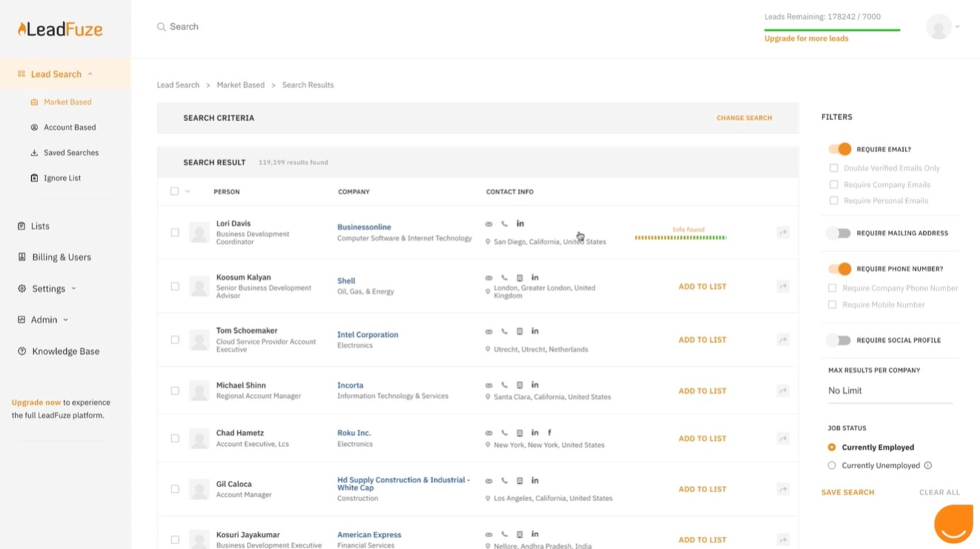Click Koosum Kalyan email icon
Image resolution: width=980 pixels, height=549 pixels.
(489, 278)
